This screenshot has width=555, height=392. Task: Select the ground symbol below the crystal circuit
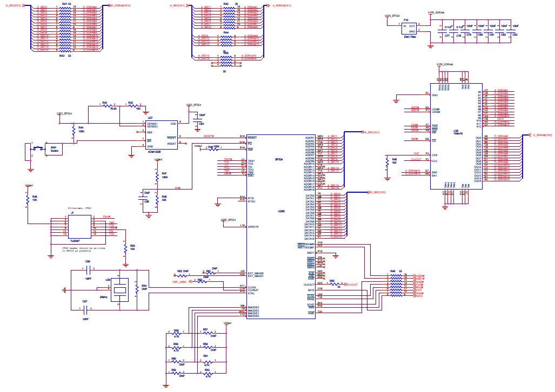point(125,265)
